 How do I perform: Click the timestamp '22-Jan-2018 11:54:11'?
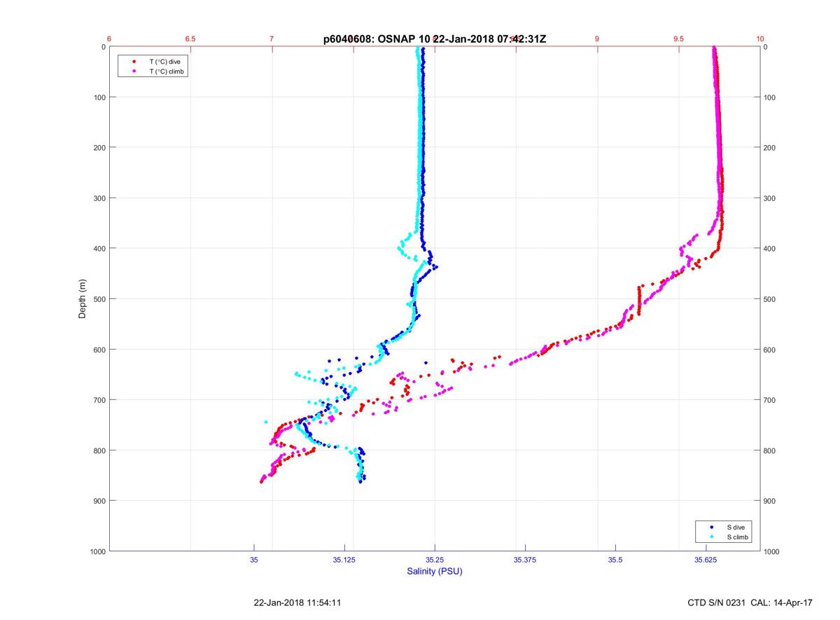[x=297, y=602]
